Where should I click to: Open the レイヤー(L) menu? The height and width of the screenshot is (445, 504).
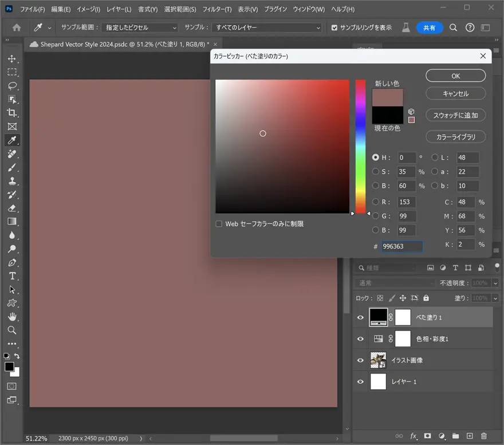119,10
